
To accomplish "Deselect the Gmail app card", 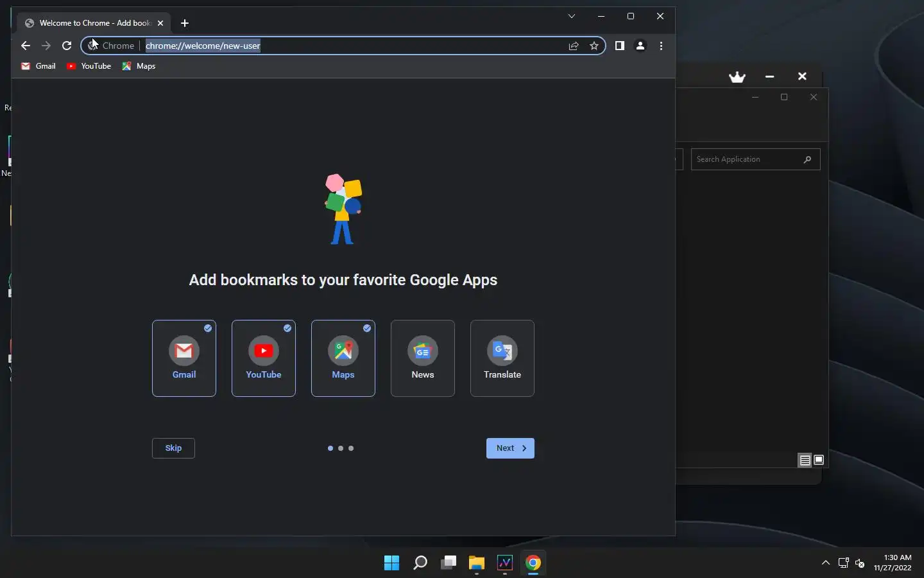I will point(184,358).
